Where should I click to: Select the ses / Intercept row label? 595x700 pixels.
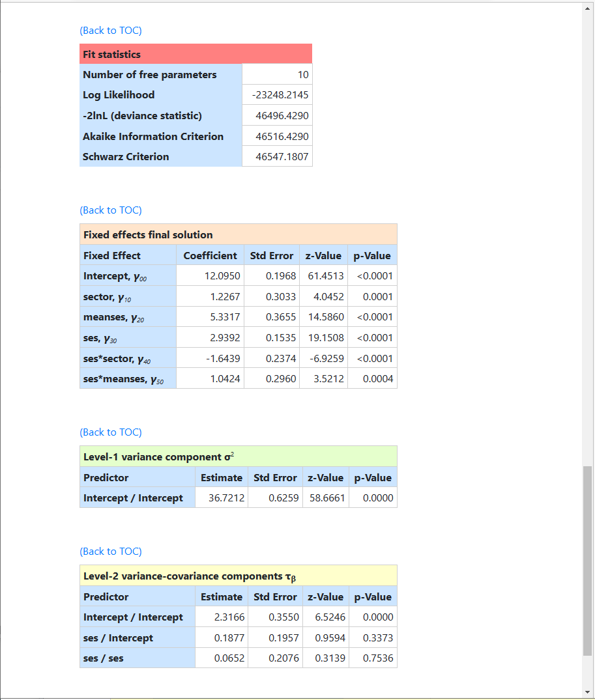click(x=118, y=638)
